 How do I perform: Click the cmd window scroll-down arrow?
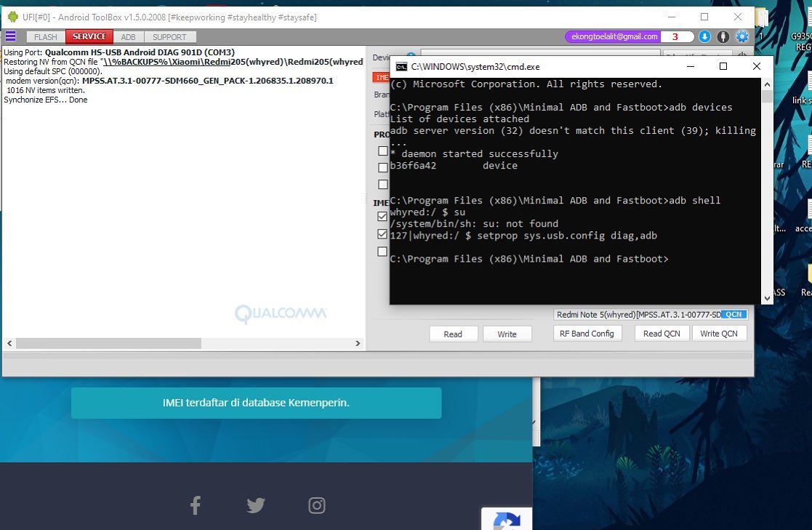point(767,298)
